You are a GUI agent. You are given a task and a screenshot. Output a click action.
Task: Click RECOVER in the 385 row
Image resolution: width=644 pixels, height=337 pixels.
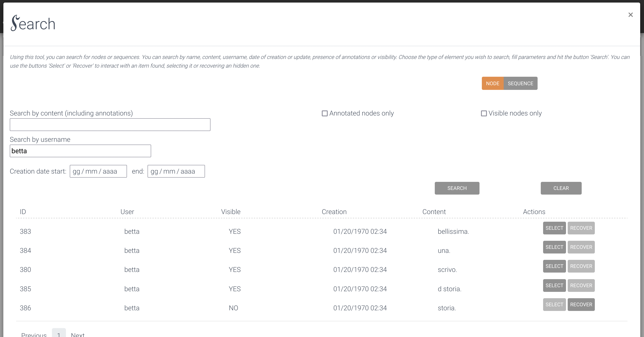[581, 285]
